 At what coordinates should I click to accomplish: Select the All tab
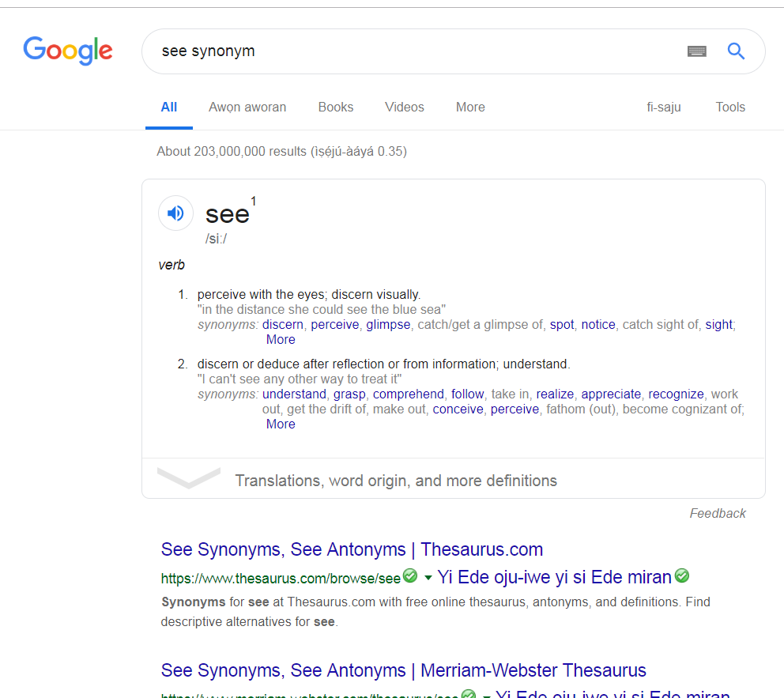[x=169, y=107]
